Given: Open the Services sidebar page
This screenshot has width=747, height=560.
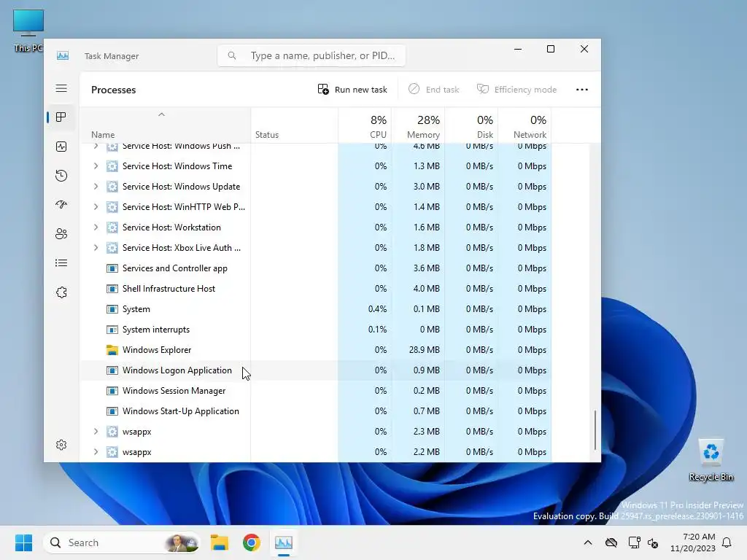Looking at the screenshot, I should [x=61, y=292].
